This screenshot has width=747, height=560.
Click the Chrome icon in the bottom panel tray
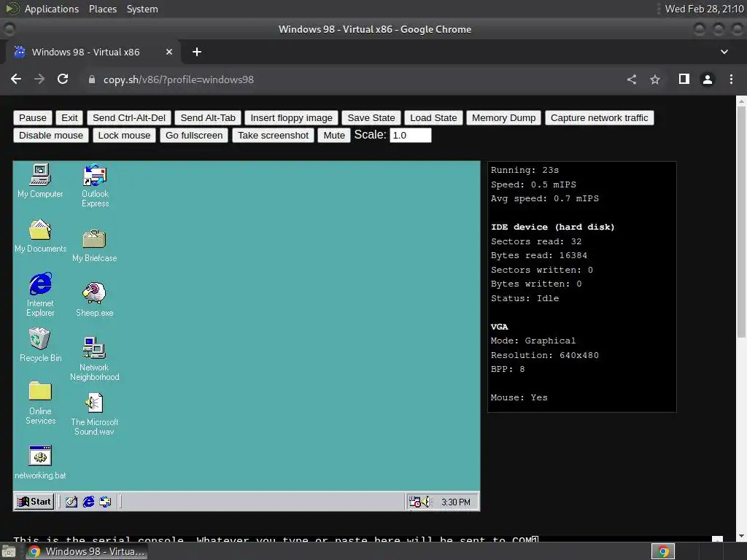[663, 552]
